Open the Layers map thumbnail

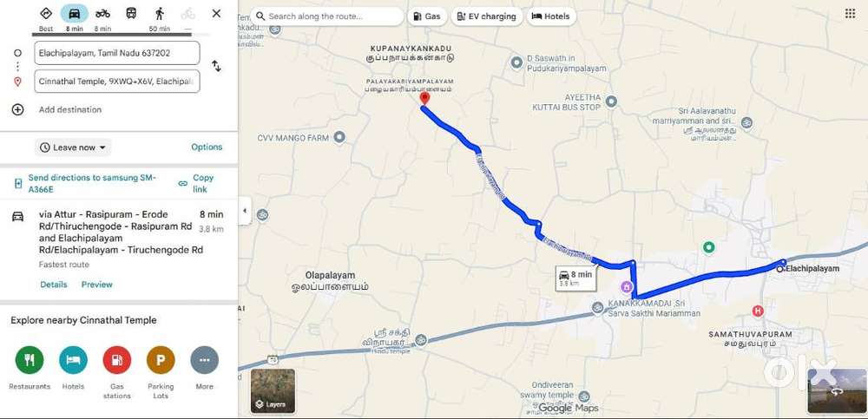tap(273, 390)
